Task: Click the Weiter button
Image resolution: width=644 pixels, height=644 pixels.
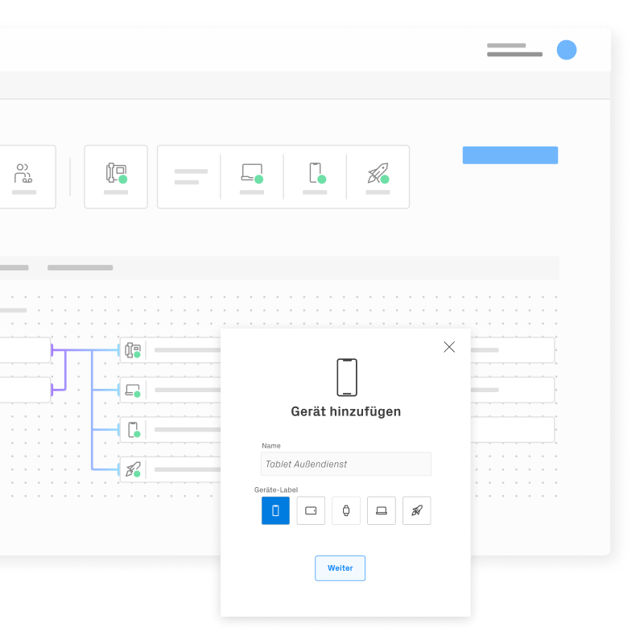Action: click(x=340, y=568)
